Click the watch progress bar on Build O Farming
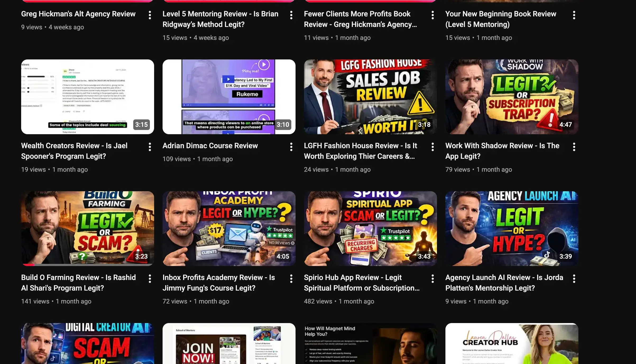 click(x=87, y=265)
